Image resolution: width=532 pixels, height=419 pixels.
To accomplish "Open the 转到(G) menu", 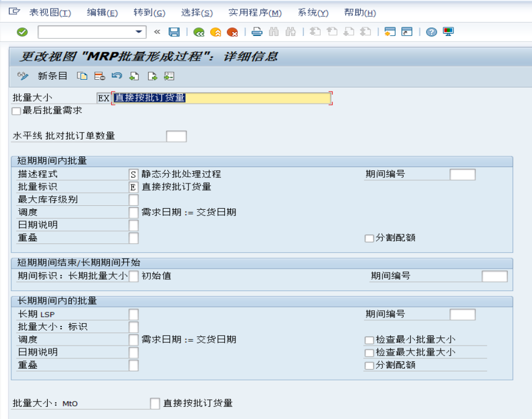I will (149, 12).
